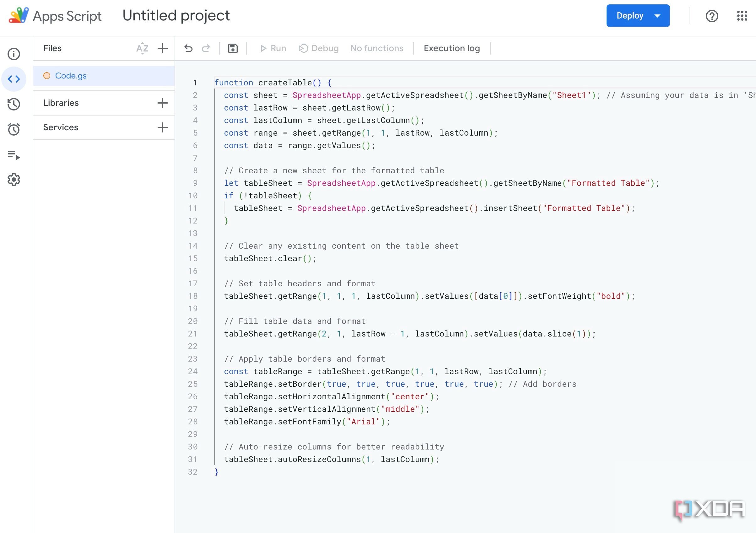Add a new file with Files plus
The image size is (756, 533).
pyautogui.click(x=162, y=48)
